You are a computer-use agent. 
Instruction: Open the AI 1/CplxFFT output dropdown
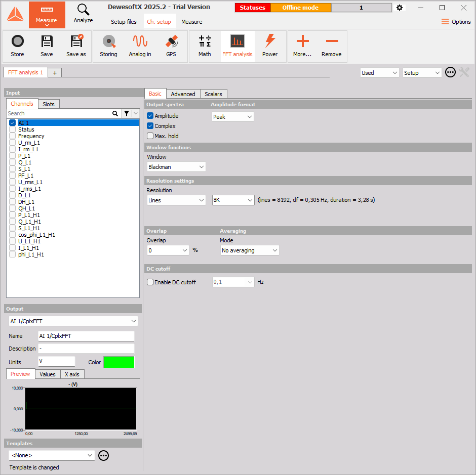point(73,321)
